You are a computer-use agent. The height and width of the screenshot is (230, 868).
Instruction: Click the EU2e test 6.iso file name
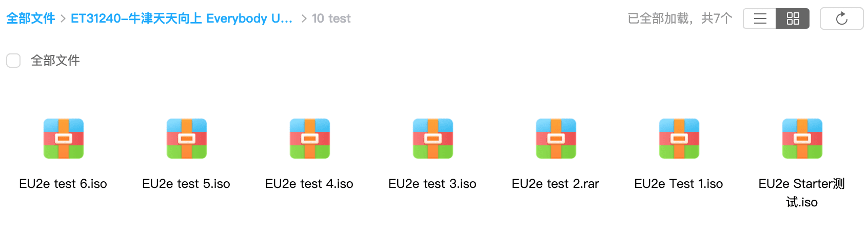pyautogui.click(x=63, y=184)
